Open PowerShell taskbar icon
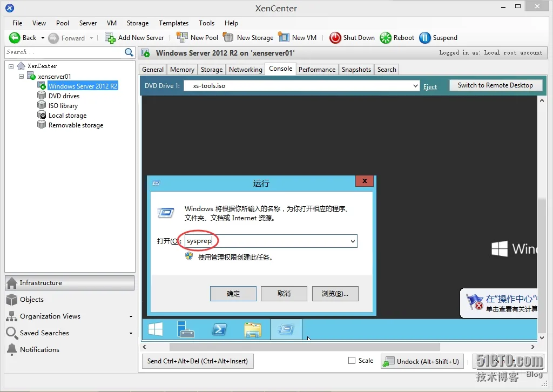 coord(219,329)
